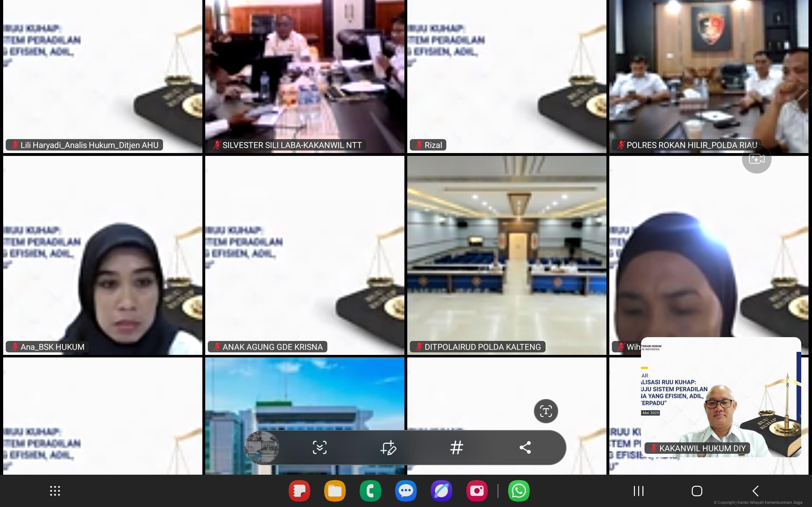The height and width of the screenshot is (507, 812).
Task: Select the KAKANWIL HUKUM DIY self-view tile
Action: [721, 397]
